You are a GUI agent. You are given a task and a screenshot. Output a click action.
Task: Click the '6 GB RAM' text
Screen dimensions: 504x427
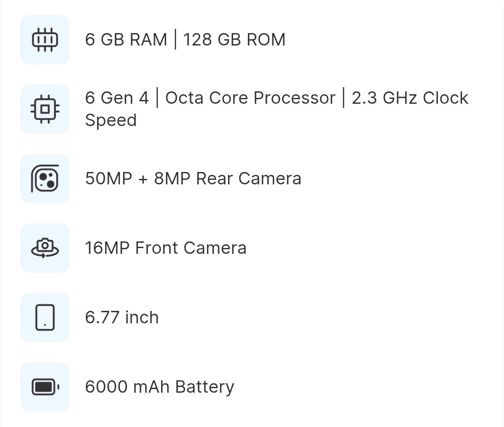pyautogui.click(x=126, y=40)
